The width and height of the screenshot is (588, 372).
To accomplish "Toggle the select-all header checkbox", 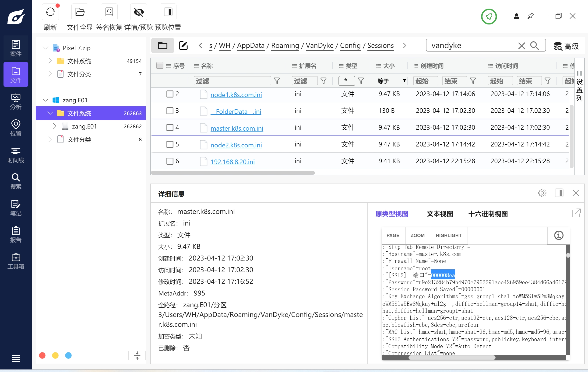I will (x=160, y=65).
